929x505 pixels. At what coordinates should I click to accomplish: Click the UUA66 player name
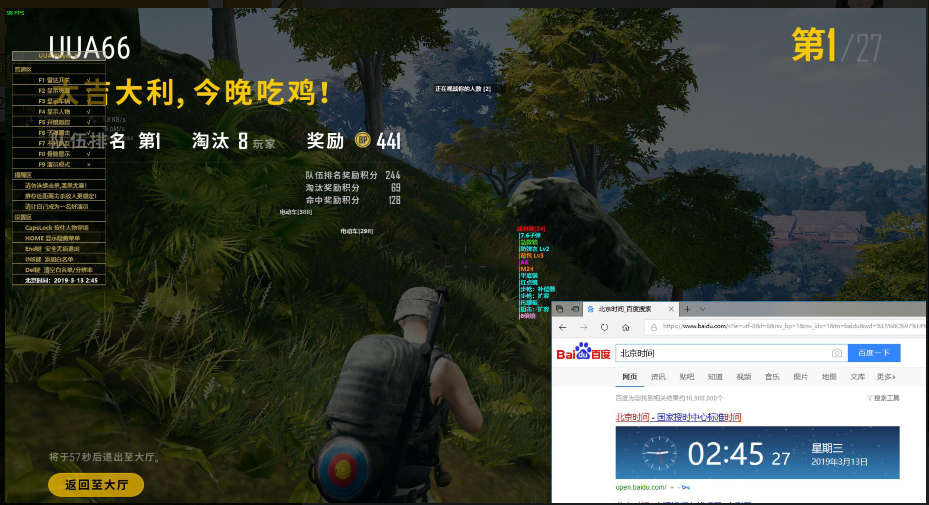[89, 47]
